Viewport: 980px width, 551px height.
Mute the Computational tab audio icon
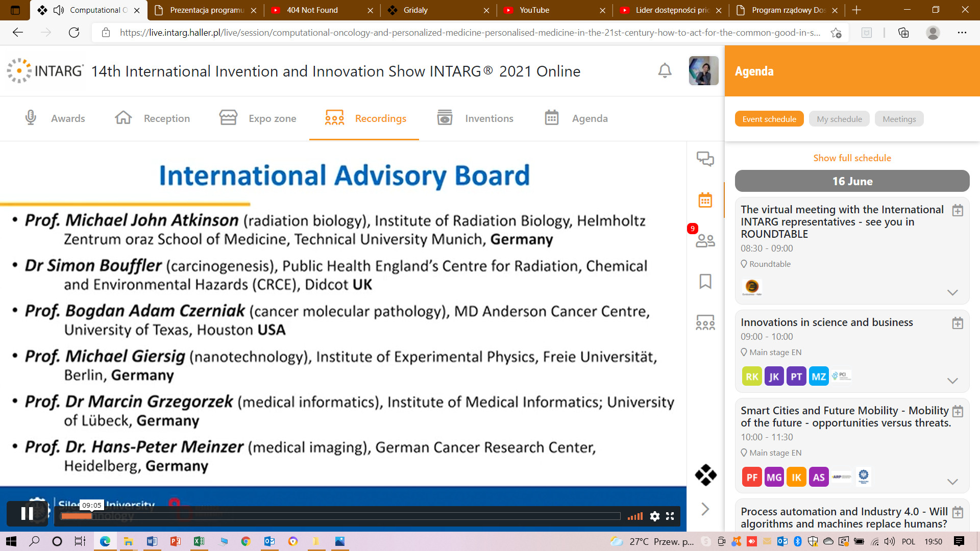tap(58, 10)
